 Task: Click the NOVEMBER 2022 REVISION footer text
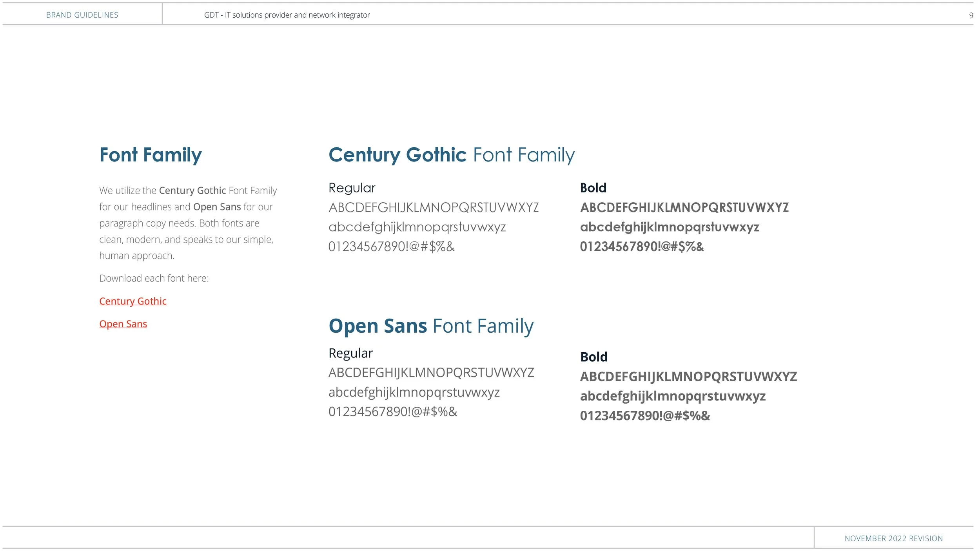(894, 538)
